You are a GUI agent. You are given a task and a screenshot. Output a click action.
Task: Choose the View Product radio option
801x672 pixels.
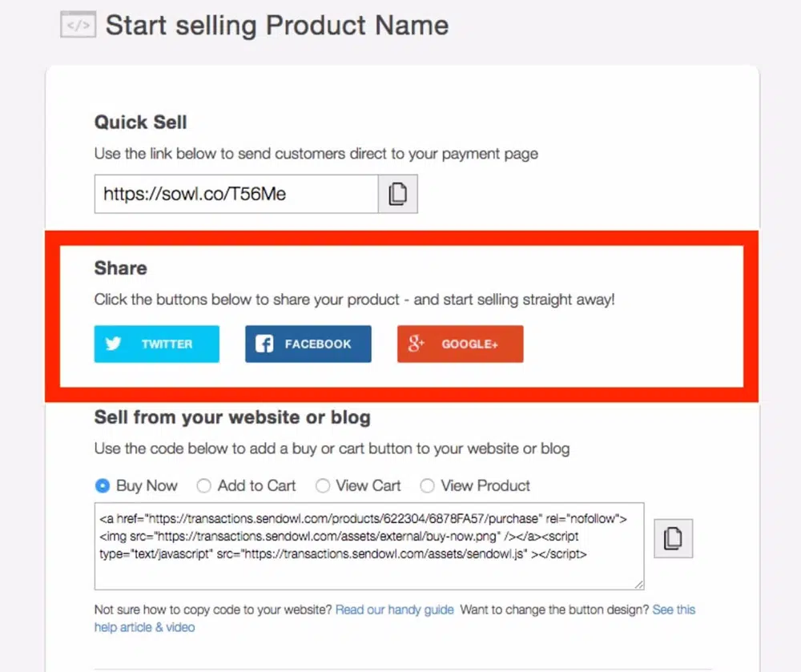(x=428, y=485)
